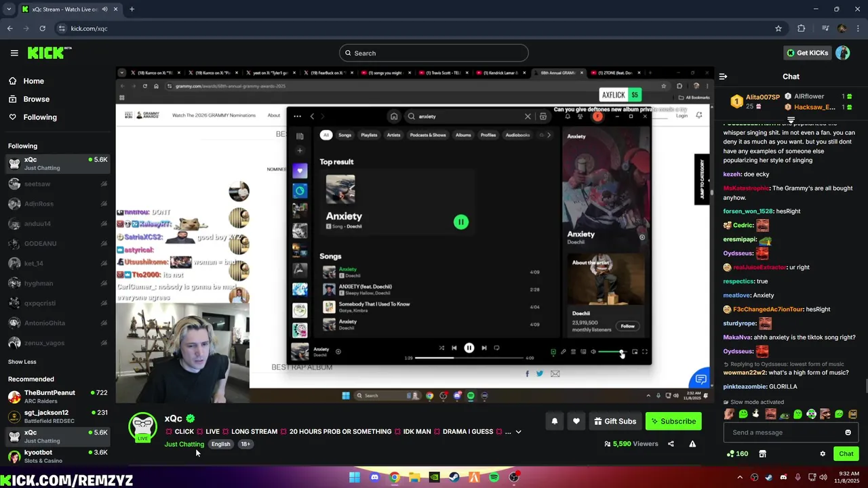Open the chat shop storefront icon
Screen dimensions: 868x488
click(x=762, y=453)
